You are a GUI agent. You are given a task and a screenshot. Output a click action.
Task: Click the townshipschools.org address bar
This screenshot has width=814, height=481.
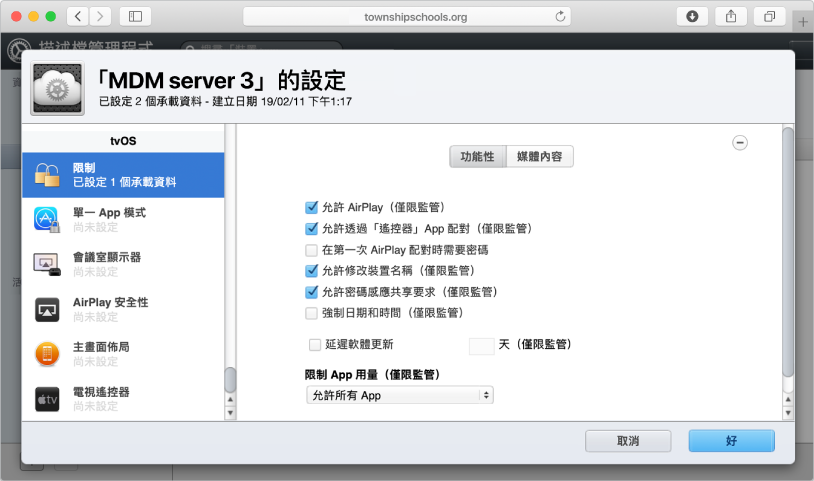407,17
